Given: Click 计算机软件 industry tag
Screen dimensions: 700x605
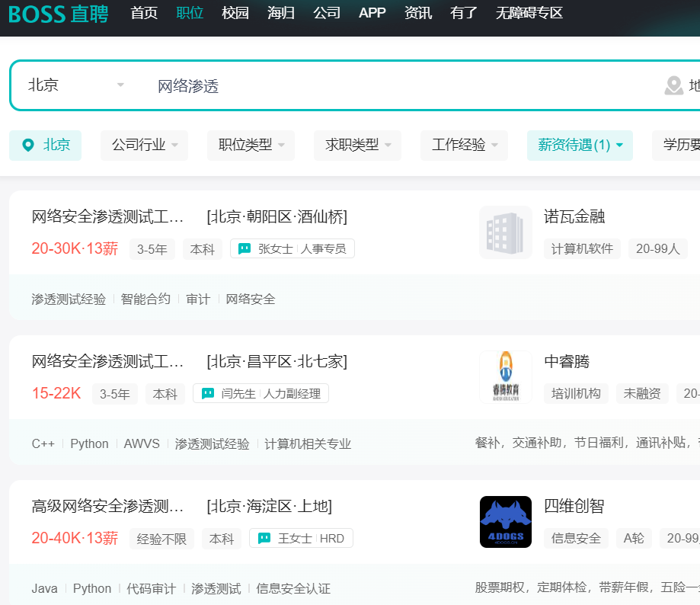Looking at the screenshot, I should click(x=582, y=248).
